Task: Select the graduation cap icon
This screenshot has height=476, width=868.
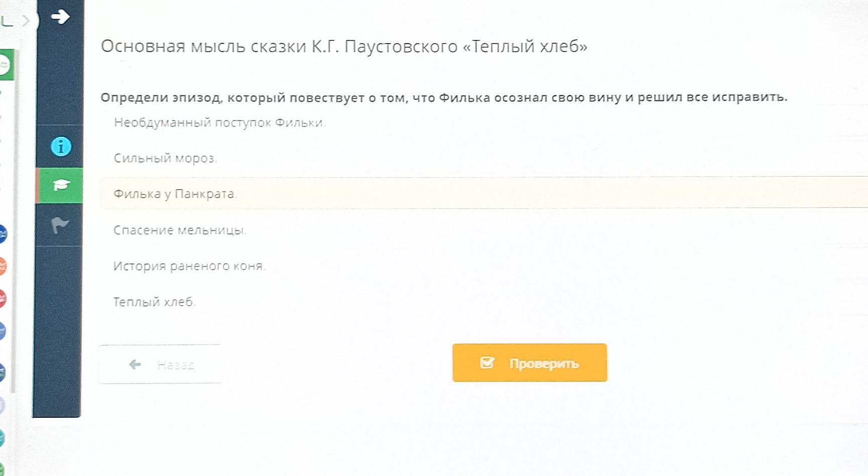Action: 61,185
